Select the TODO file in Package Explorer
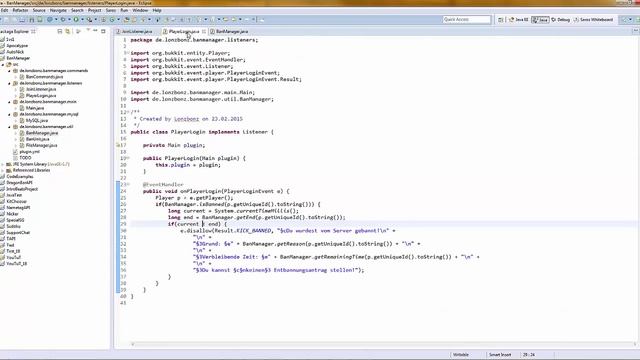640x360 pixels. click(25, 158)
